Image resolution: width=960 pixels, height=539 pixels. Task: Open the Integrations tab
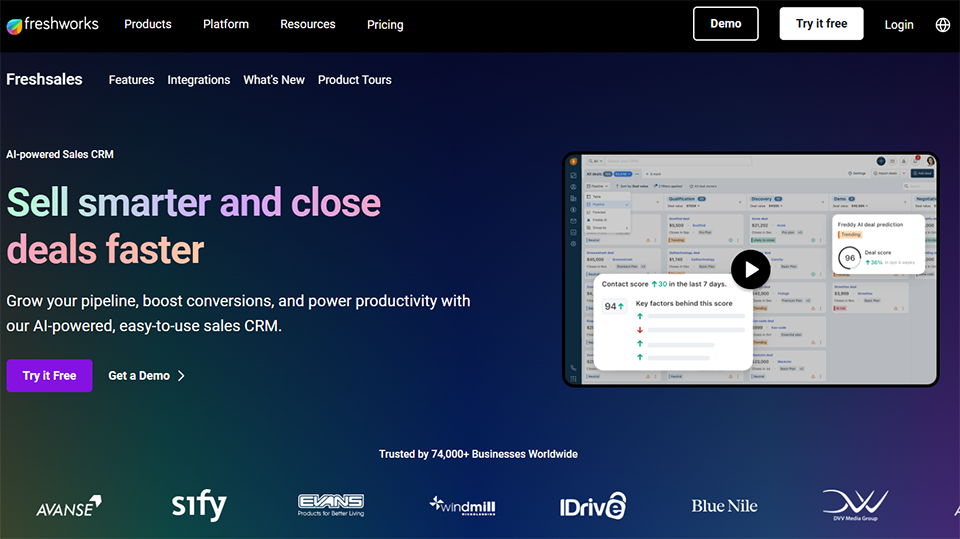click(199, 80)
